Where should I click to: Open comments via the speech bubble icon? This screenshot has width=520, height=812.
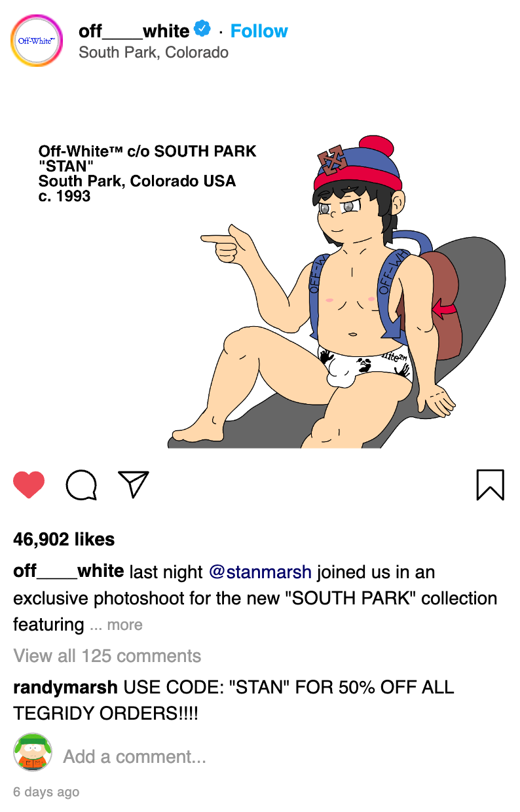point(82,485)
